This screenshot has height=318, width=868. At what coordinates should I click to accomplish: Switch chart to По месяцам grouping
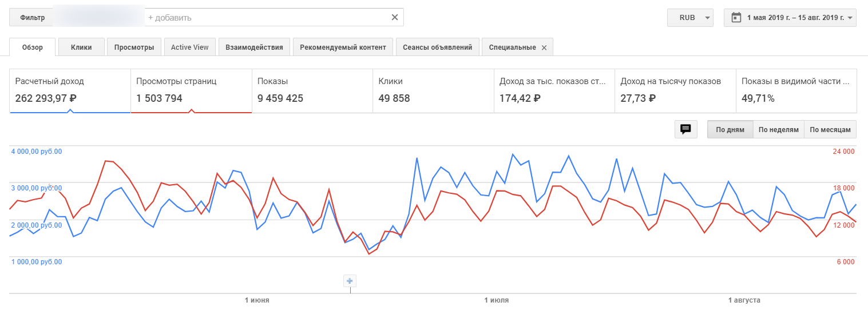pyautogui.click(x=830, y=130)
